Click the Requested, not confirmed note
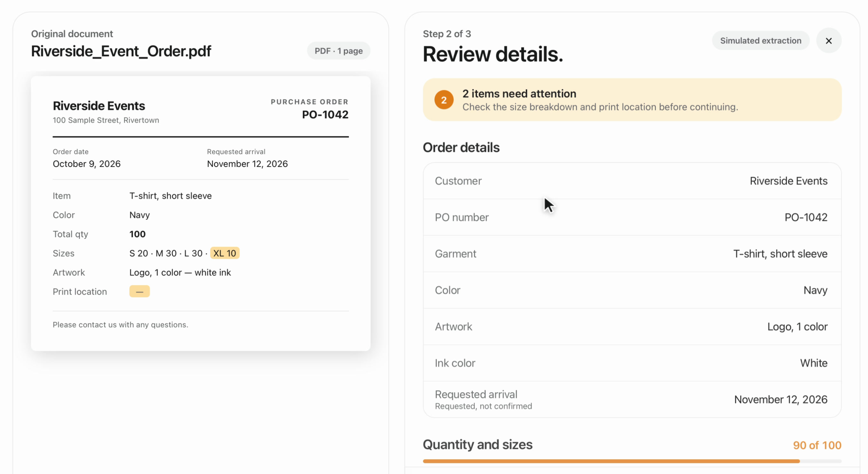The width and height of the screenshot is (868, 474). [483, 406]
